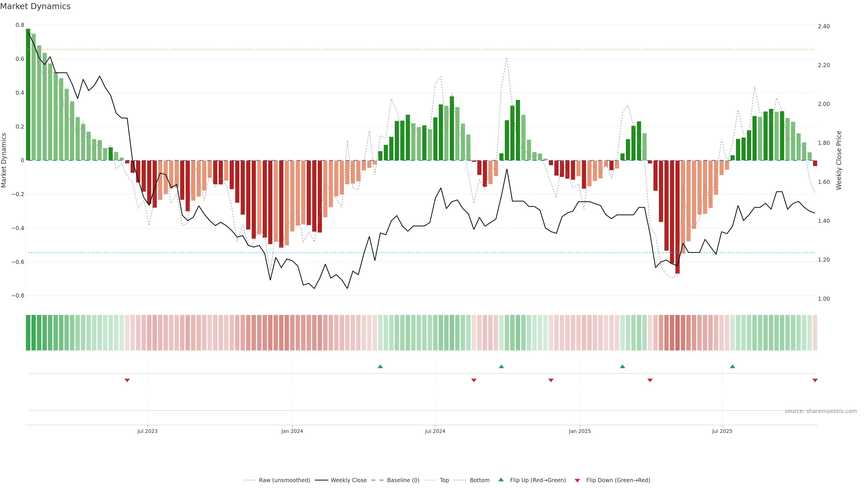868x488 pixels.
Task: Click the Flip Up legend triangle icon
Action: coord(501,480)
